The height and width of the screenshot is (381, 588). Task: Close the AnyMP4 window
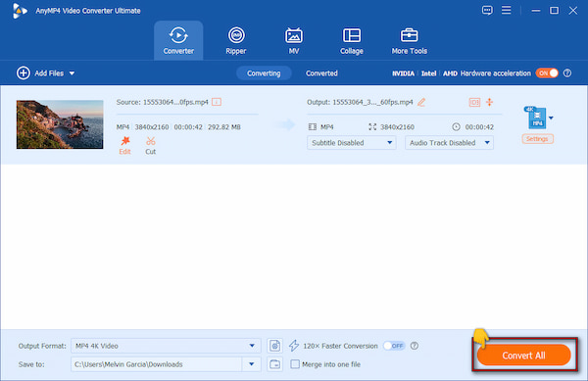pos(572,11)
